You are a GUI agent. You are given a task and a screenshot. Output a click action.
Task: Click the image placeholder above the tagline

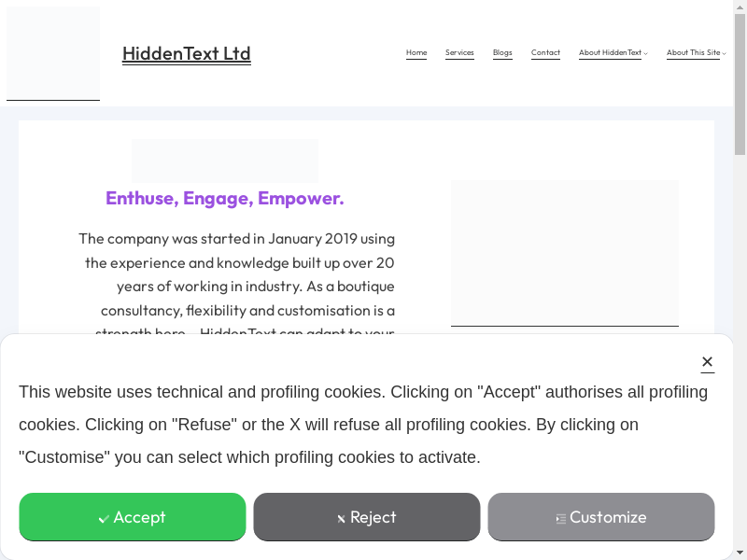[x=224, y=161]
